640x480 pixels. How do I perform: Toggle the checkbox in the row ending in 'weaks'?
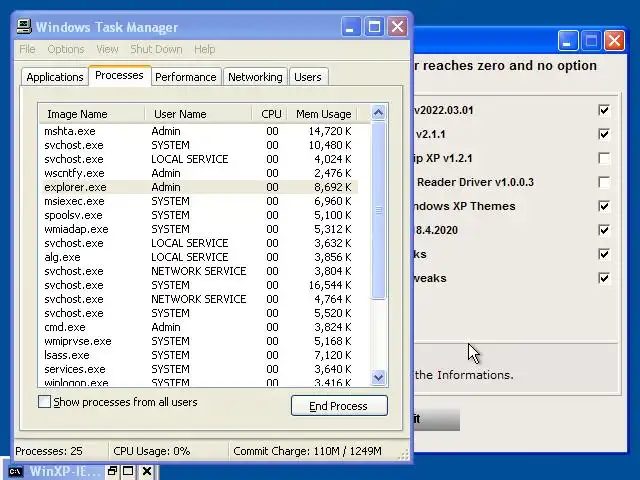click(604, 278)
